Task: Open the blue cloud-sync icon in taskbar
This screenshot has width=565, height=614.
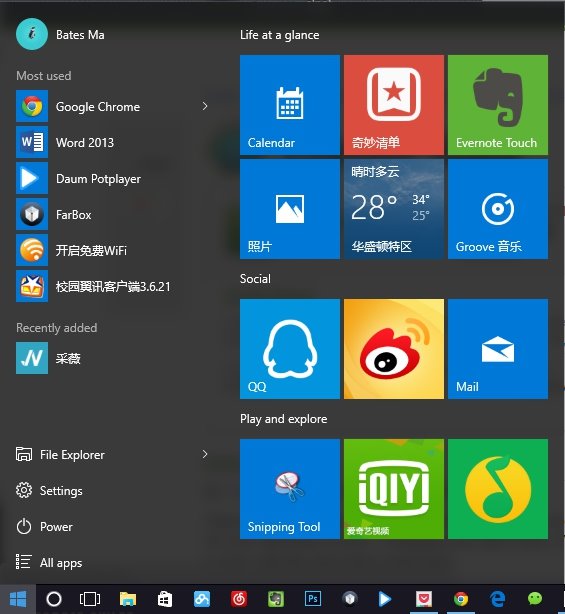Action: 202,599
